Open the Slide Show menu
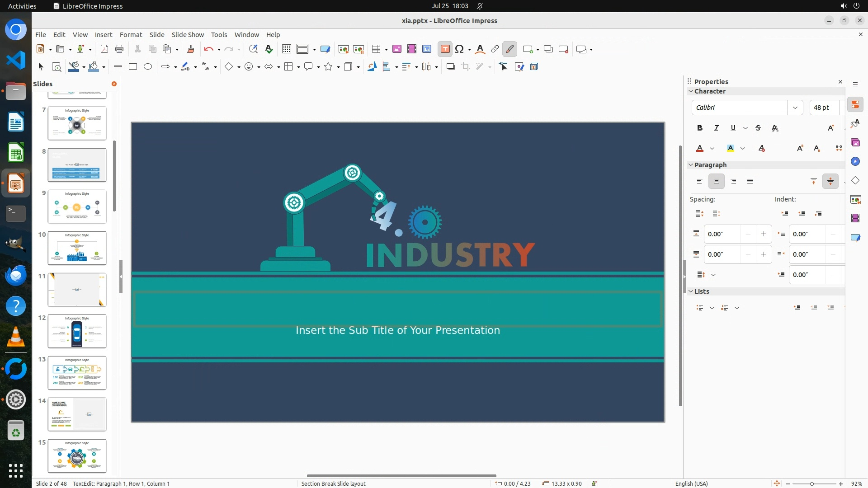Image resolution: width=868 pixels, height=488 pixels. click(188, 35)
